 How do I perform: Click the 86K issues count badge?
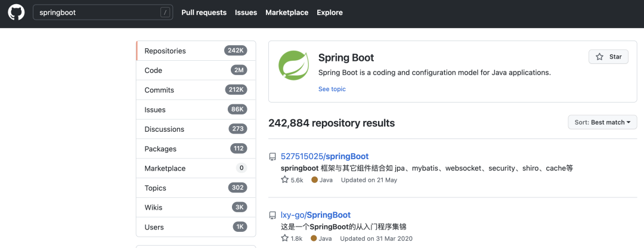237,109
